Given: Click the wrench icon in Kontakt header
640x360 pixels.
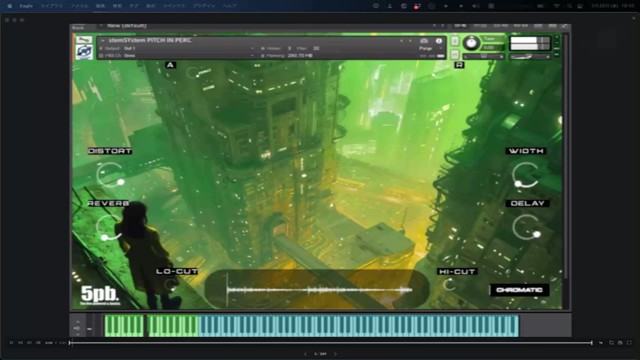Looking at the screenshot, I should point(84,40).
